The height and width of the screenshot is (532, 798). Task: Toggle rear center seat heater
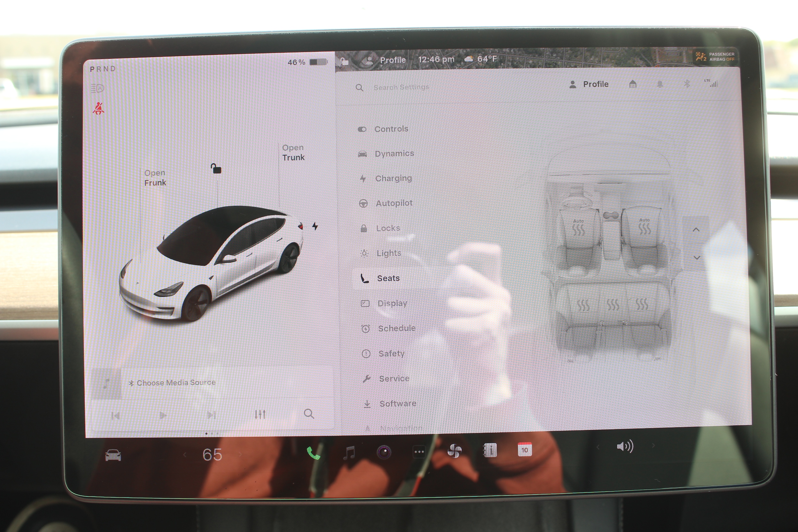613,304
